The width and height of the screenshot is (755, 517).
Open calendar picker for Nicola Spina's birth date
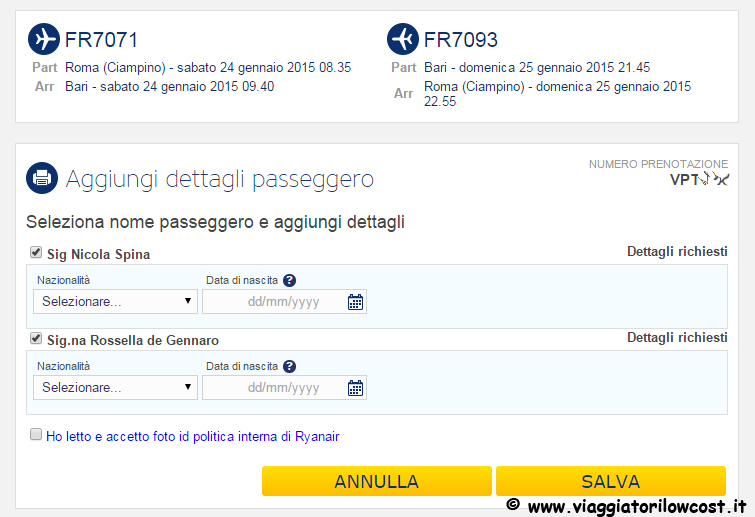[x=355, y=302]
